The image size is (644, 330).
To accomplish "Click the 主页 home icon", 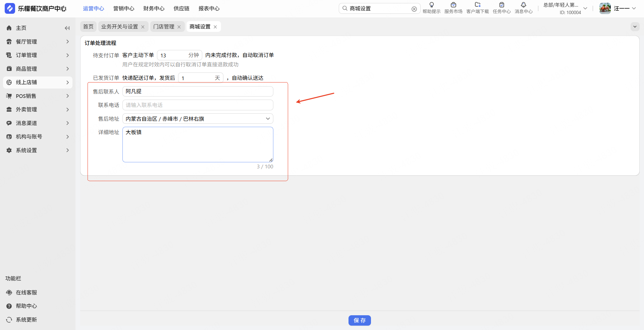I will (x=9, y=28).
